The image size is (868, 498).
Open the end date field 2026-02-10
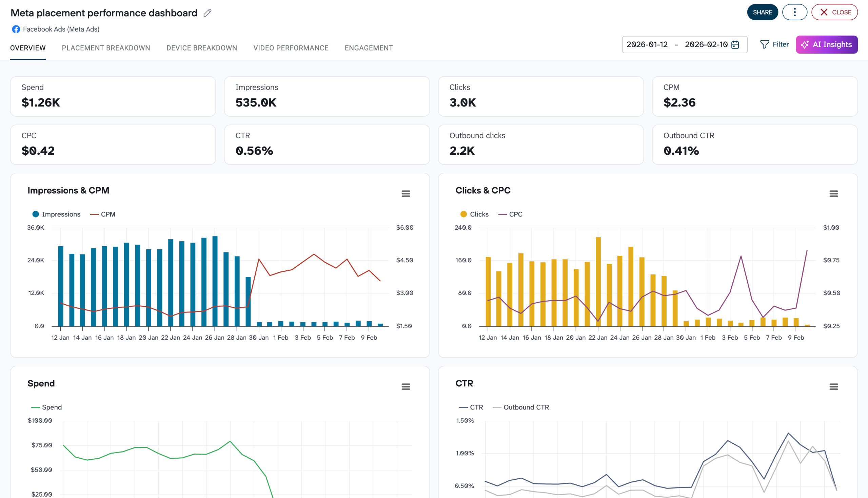[706, 44]
